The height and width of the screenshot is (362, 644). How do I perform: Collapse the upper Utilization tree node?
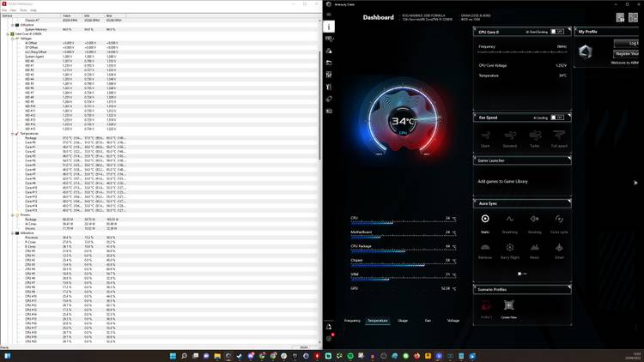tap(12, 25)
